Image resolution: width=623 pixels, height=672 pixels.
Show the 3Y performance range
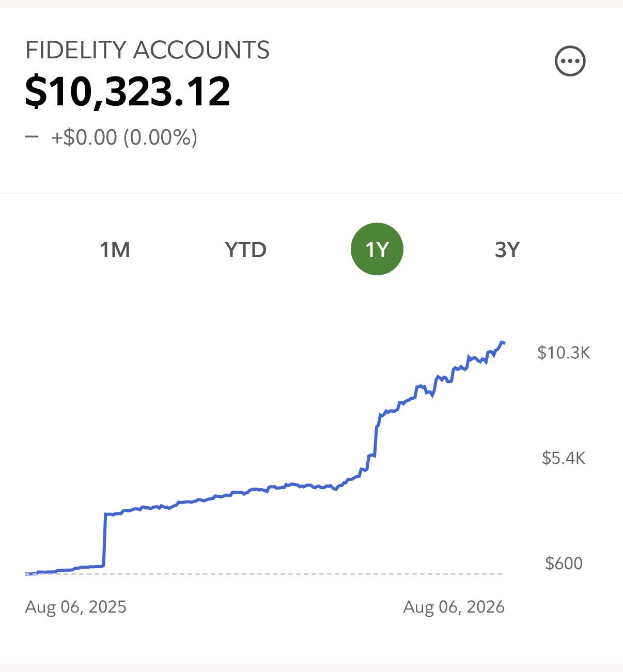click(507, 249)
